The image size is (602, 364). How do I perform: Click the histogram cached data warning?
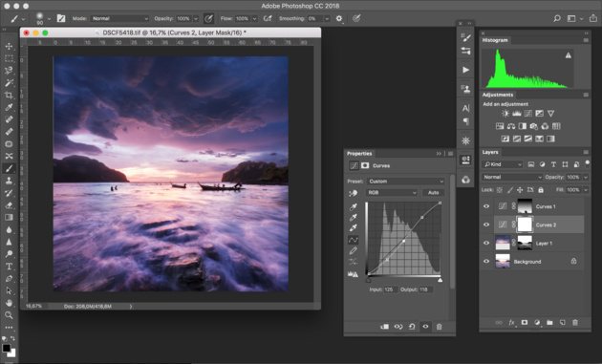pos(568,55)
